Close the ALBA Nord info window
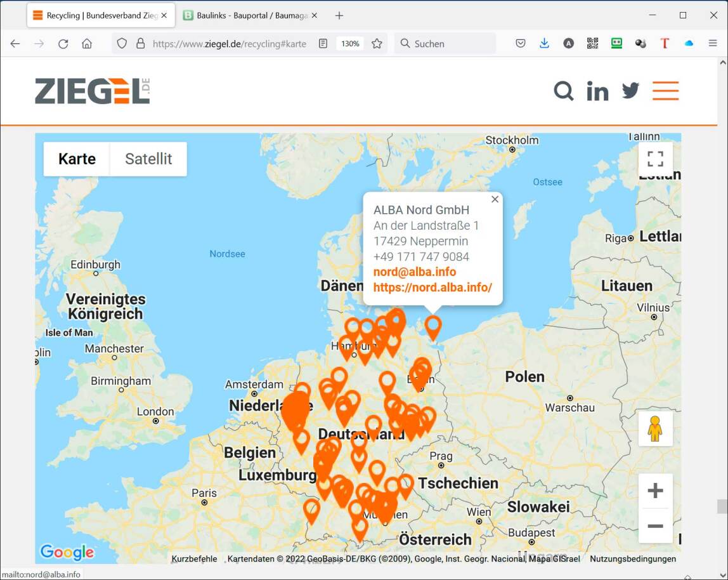This screenshot has width=728, height=580. point(495,199)
